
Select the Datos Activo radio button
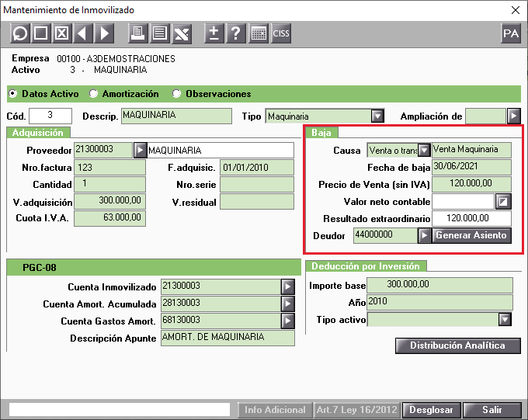click(12, 94)
